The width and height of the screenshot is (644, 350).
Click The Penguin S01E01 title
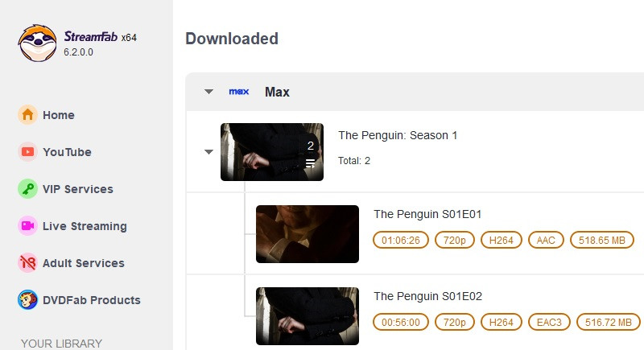click(427, 214)
